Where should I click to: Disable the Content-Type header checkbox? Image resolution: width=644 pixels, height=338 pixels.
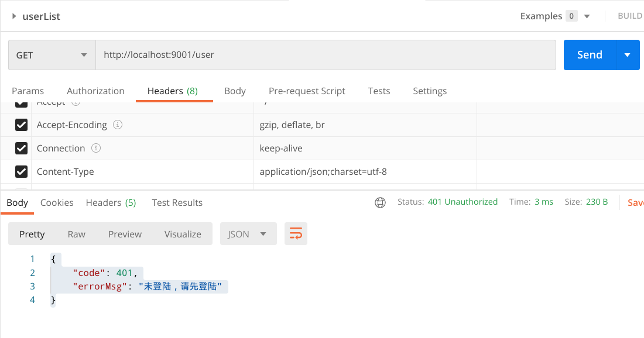[22, 171]
